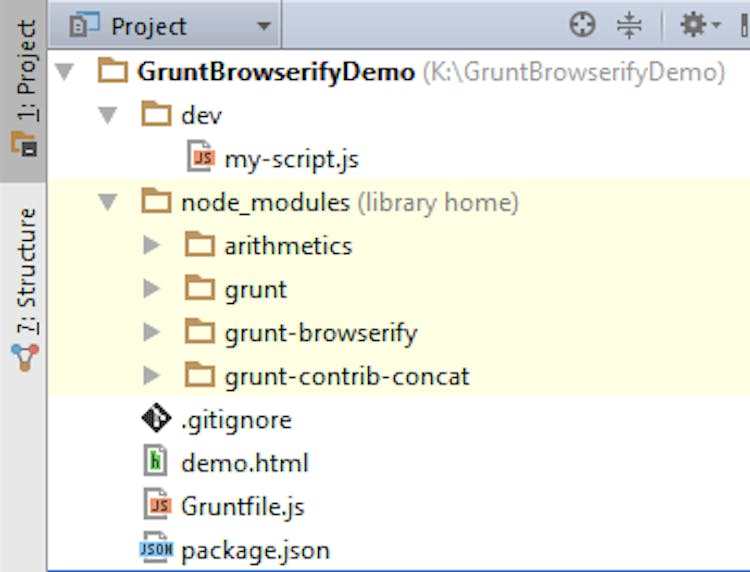The height and width of the screenshot is (572, 750).
Task: Open the Project view dropdown
Action: pyautogui.click(x=165, y=25)
